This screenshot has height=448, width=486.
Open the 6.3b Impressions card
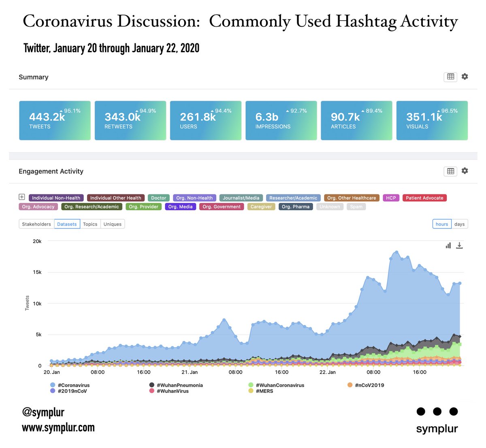pyautogui.click(x=281, y=121)
